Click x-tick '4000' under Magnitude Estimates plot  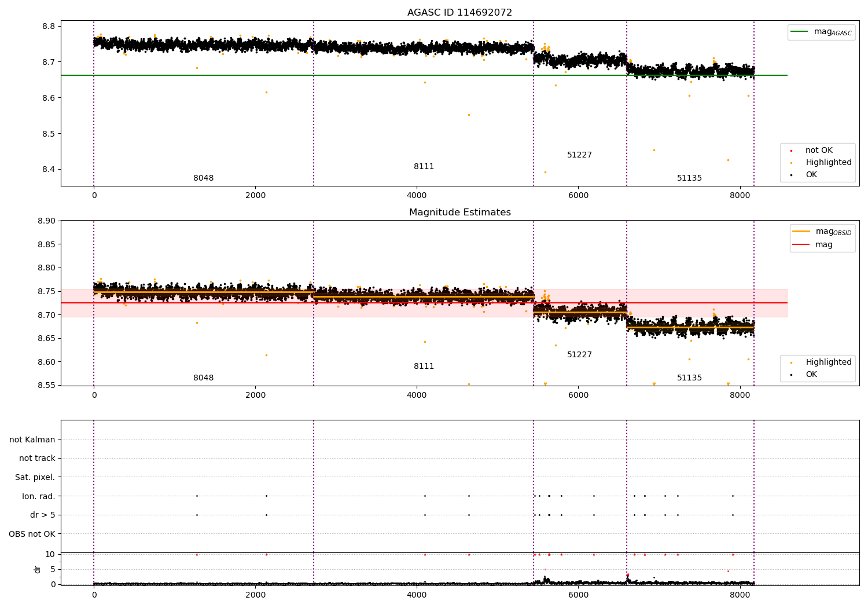(417, 395)
